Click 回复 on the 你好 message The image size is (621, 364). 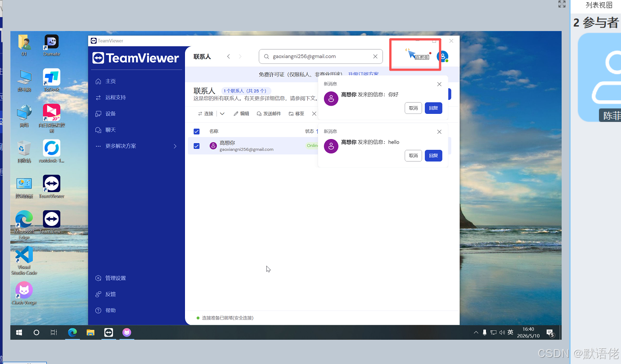433,108
